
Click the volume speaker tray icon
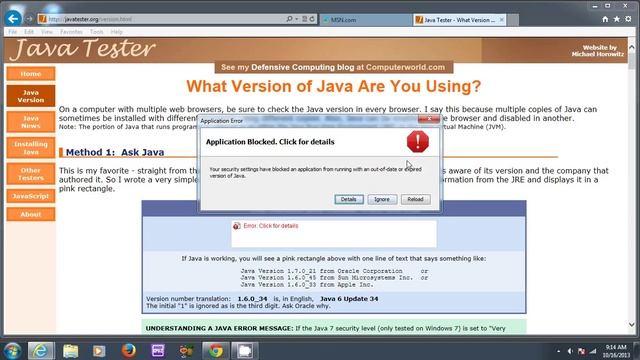[x=570, y=351]
